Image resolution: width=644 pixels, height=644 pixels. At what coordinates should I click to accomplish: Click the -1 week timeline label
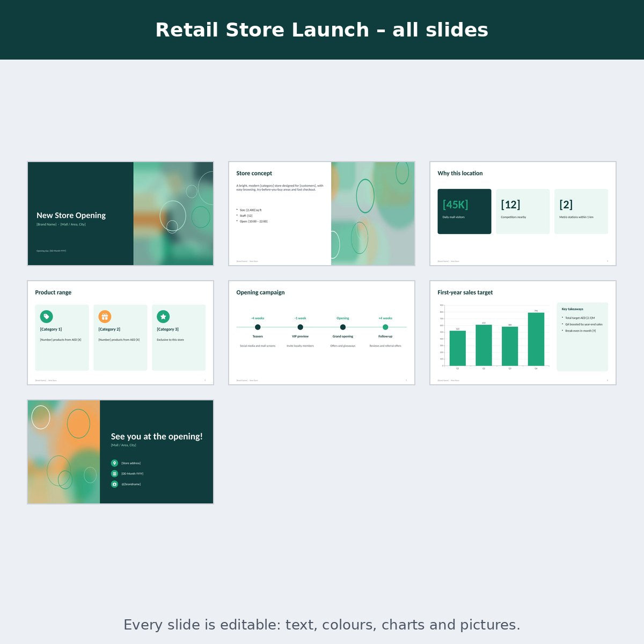point(300,318)
